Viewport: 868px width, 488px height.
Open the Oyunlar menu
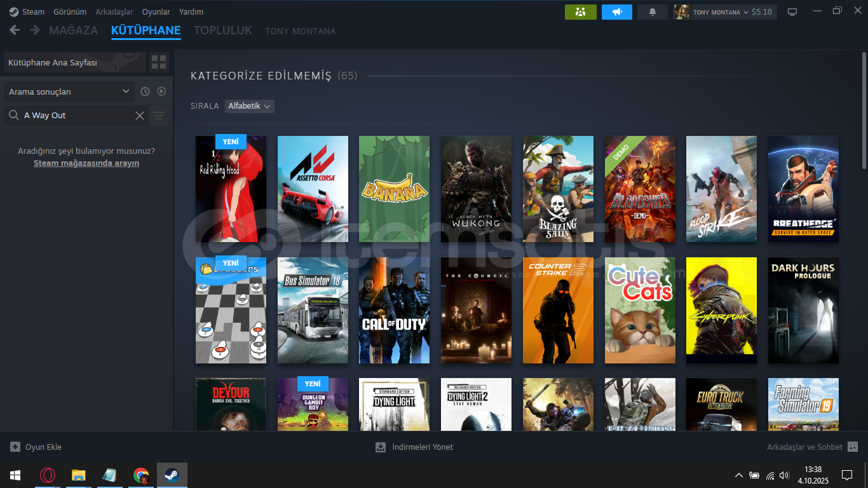coord(156,12)
